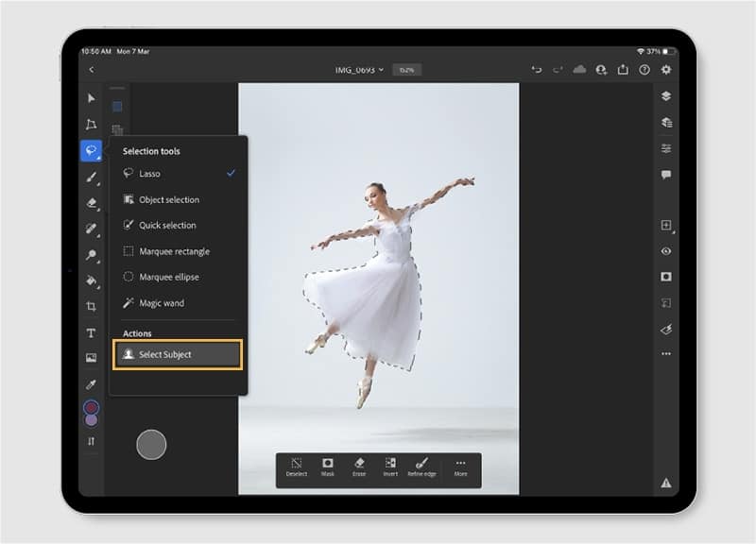Open More options in selection bar

point(460,467)
